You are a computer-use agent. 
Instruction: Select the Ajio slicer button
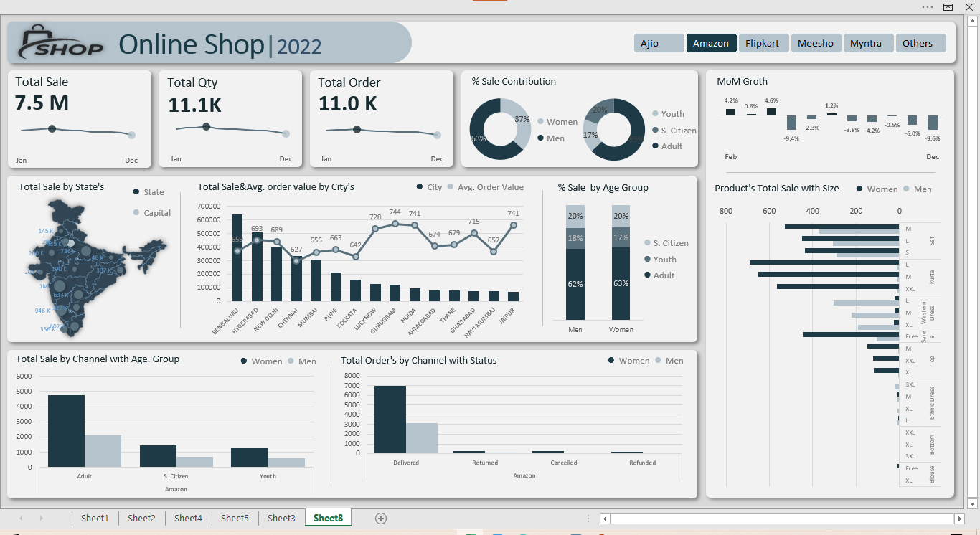(659, 43)
